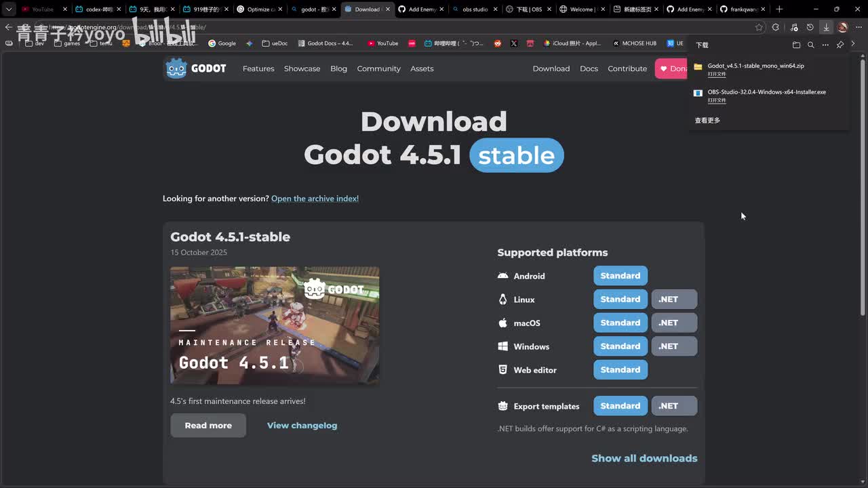The width and height of the screenshot is (868, 488).
Task: Select the Download nav item
Action: (x=551, y=68)
